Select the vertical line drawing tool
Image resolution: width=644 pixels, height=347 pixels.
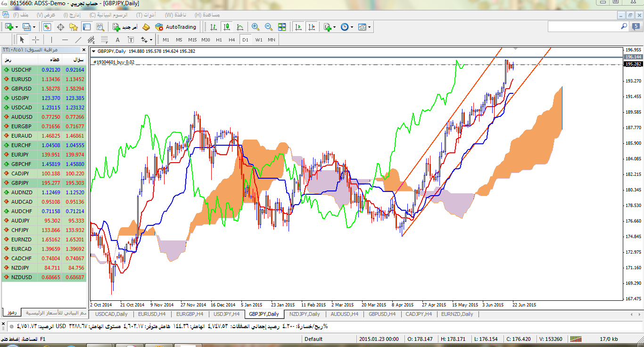point(51,40)
